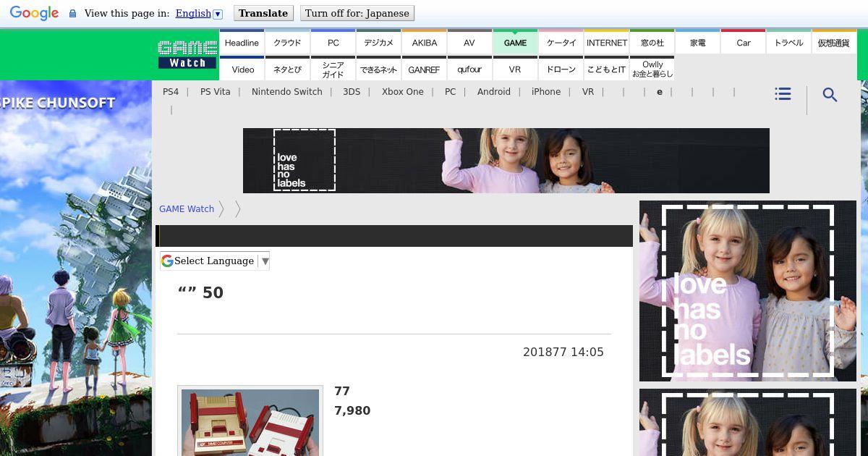The width and height of the screenshot is (868, 456).
Task: Open the INTERNET tab
Action: point(606,42)
